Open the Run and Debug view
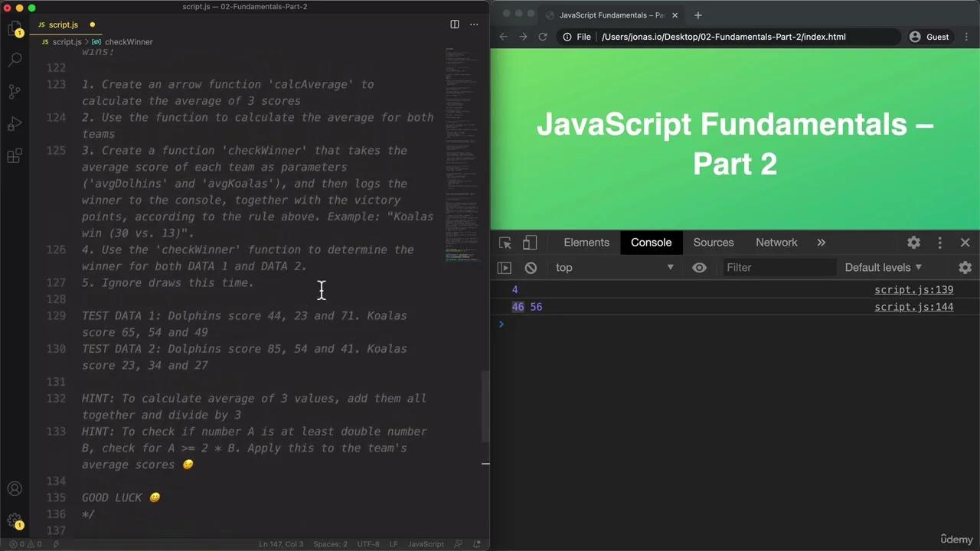Screen dimensions: 980x551 [15, 124]
